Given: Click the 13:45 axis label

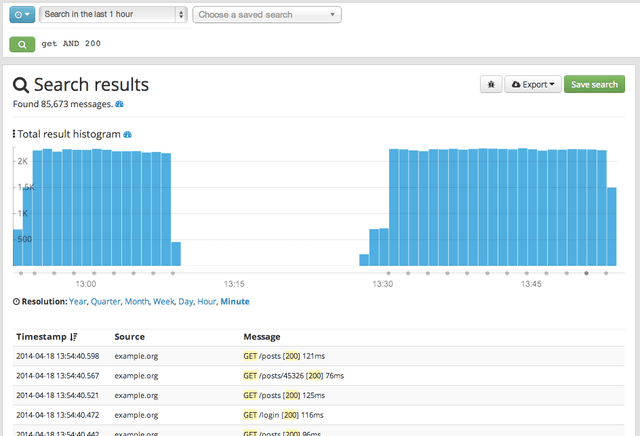Looking at the screenshot, I should pyautogui.click(x=531, y=284).
